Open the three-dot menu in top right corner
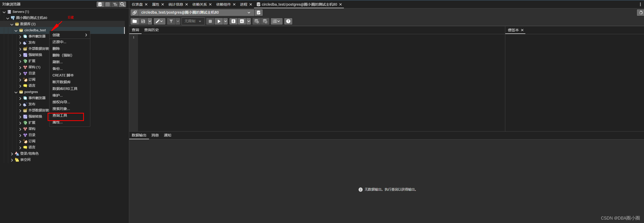Image resolution: width=644 pixels, height=223 pixels. [640, 4]
